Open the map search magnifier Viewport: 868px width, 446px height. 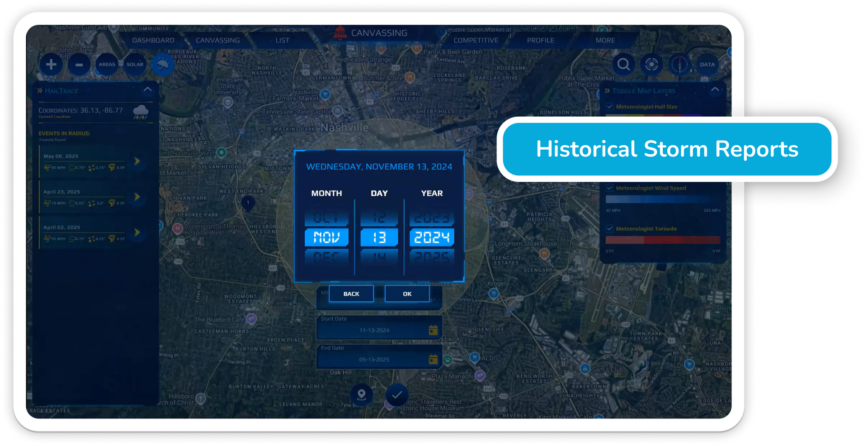point(623,64)
